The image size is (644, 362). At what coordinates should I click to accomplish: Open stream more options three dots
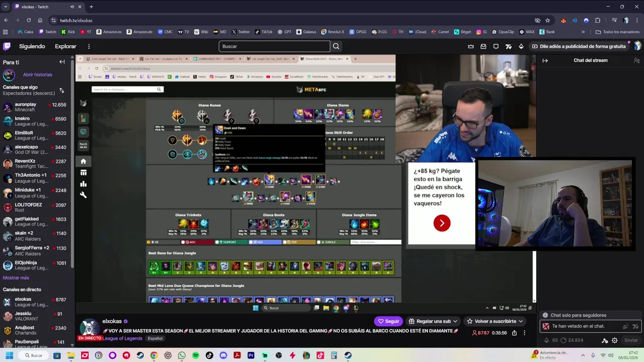point(524,333)
